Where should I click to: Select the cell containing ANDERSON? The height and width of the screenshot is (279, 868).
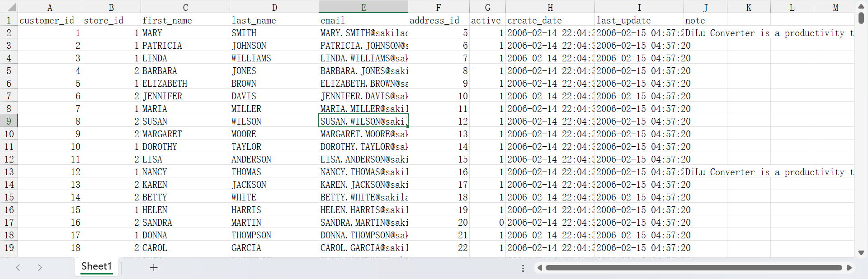tap(274, 159)
